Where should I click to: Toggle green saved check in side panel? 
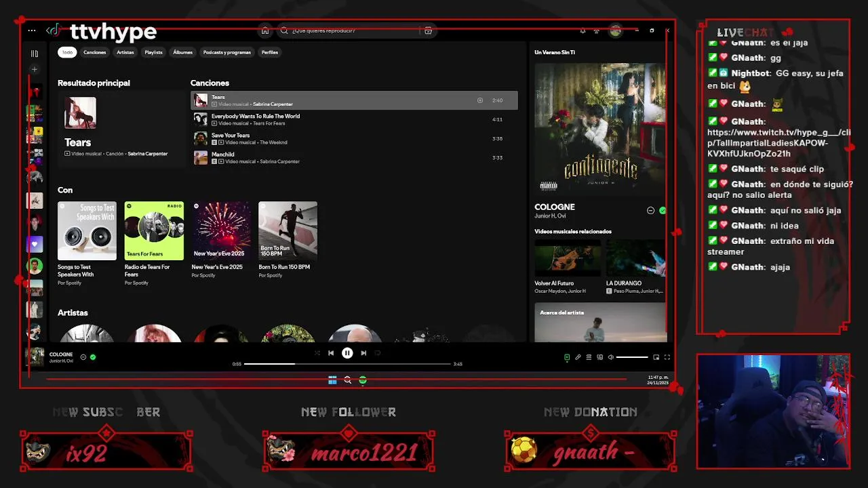tap(663, 210)
